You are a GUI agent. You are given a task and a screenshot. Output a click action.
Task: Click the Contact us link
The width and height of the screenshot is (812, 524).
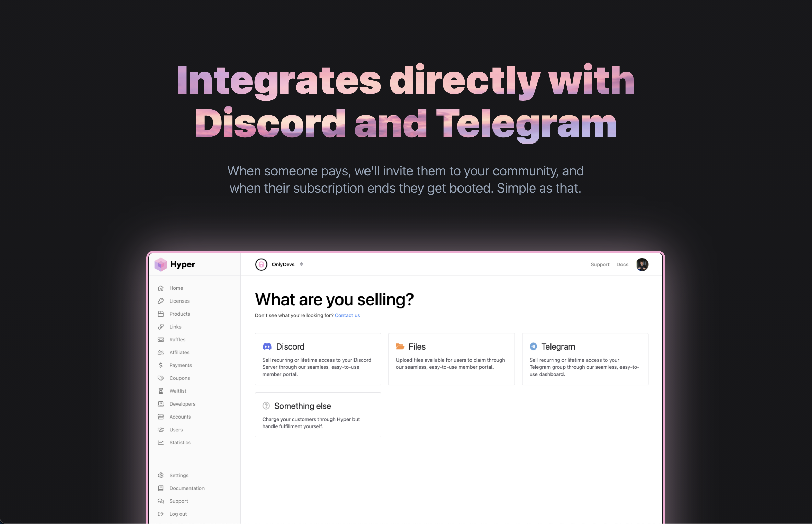coord(347,315)
